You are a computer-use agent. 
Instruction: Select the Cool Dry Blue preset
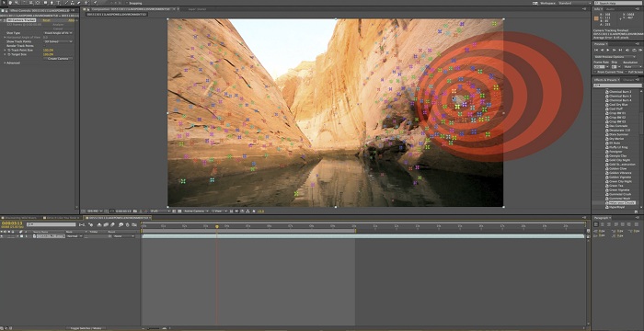pyautogui.click(x=617, y=105)
